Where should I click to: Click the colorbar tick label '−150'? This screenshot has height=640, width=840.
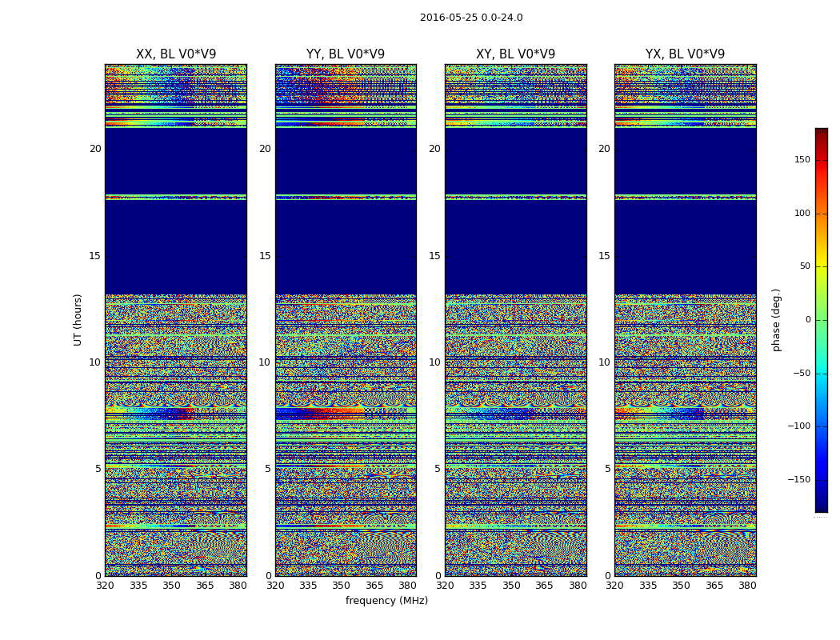coord(798,479)
